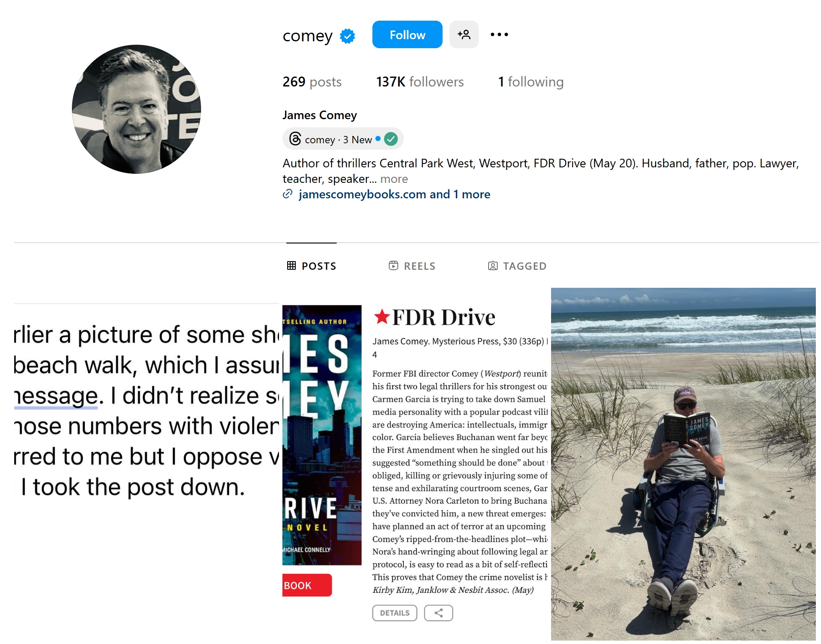Open similar accounts with the add-person icon
Image resolution: width=821 pixels, height=644 pixels.
(x=464, y=34)
